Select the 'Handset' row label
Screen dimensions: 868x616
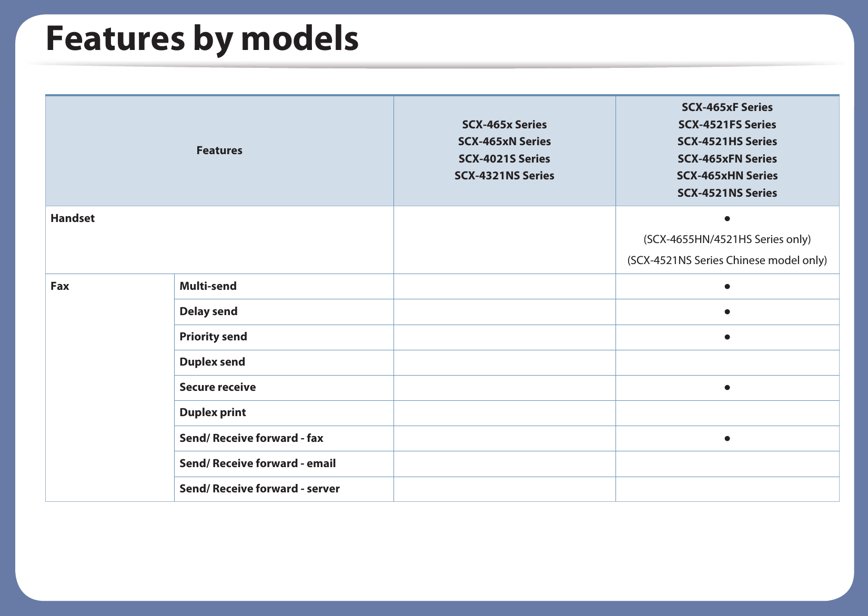[x=73, y=218]
